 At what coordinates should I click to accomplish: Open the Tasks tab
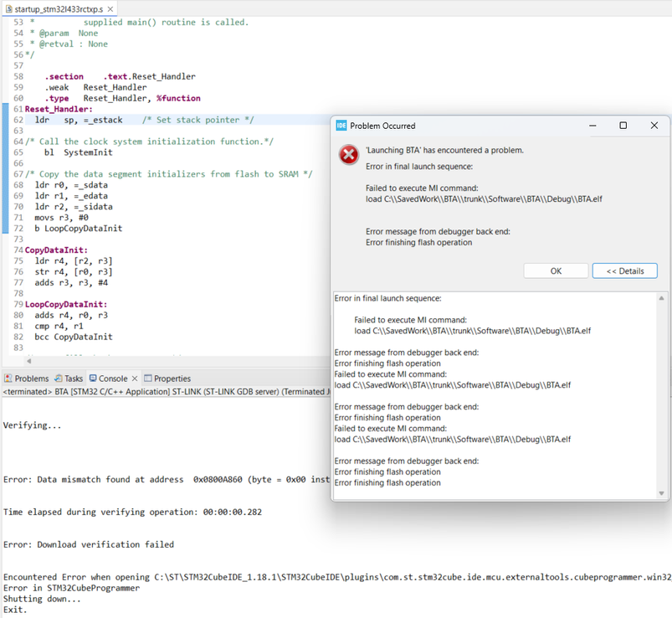(69, 379)
